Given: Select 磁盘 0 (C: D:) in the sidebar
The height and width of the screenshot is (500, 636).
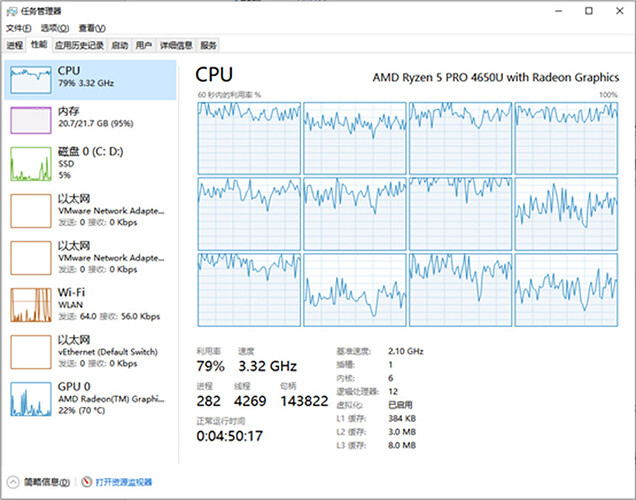Looking at the screenshot, I should click(x=90, y=163).
